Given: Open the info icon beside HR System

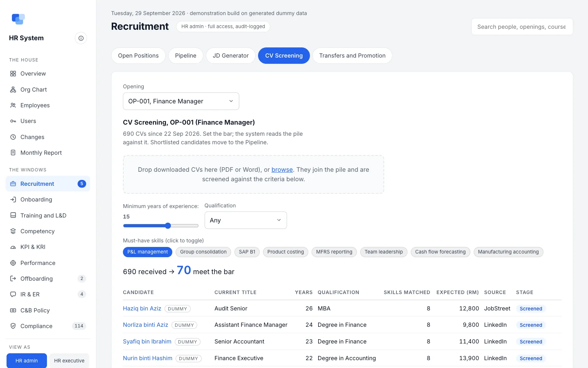Looking at the screenshot, I should pos(81,38).
